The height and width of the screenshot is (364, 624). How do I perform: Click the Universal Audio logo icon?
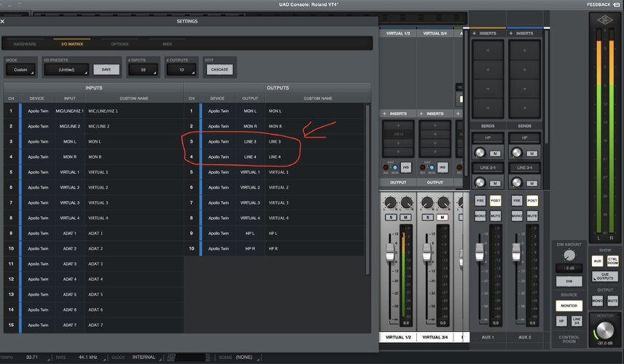click(x=605, y=20)
